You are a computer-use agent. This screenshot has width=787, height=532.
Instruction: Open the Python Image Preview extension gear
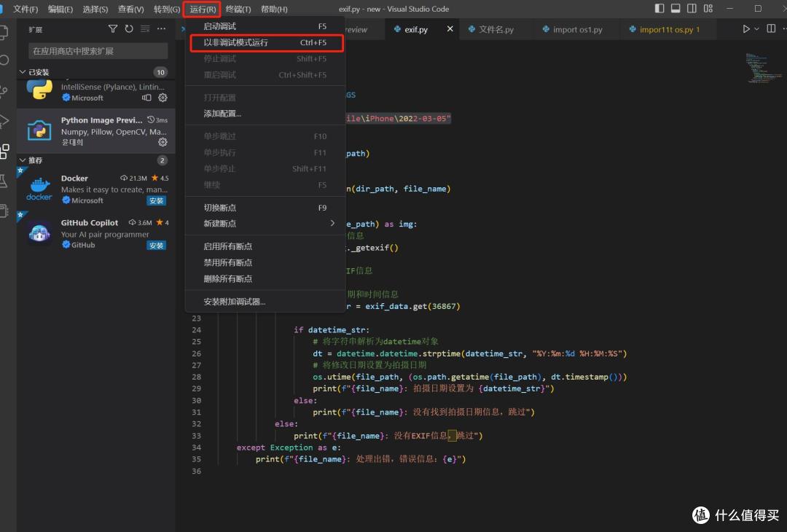pos(163,142)
